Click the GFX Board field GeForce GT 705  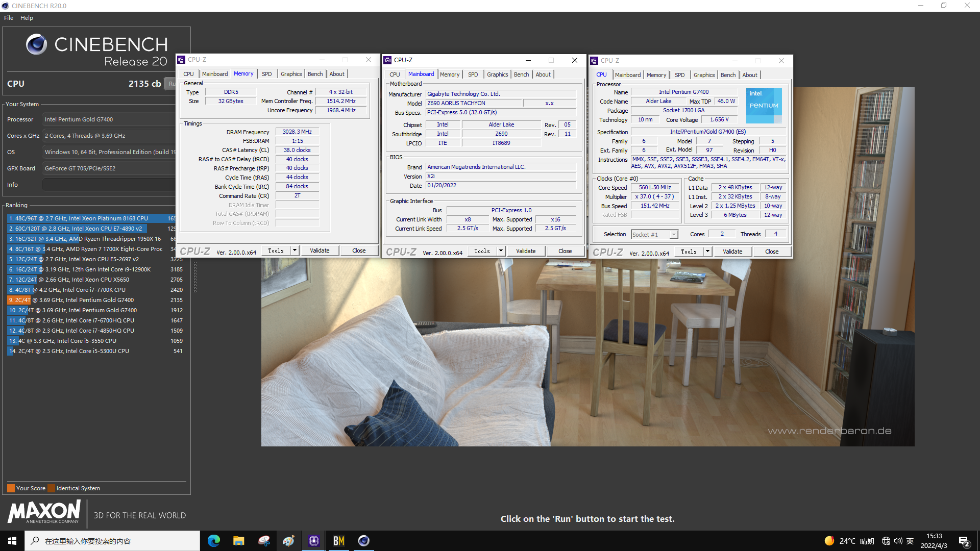coord(109,168)
